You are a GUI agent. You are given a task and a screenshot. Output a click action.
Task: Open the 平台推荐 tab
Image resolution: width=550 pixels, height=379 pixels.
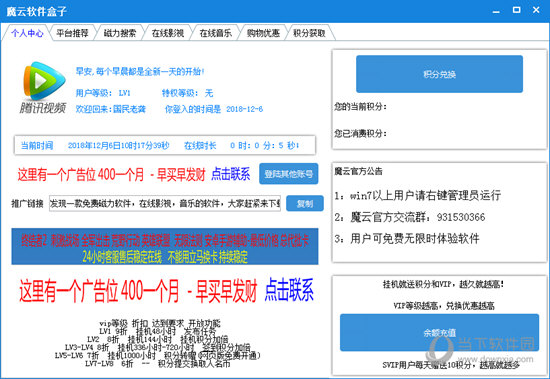point(73,33)
